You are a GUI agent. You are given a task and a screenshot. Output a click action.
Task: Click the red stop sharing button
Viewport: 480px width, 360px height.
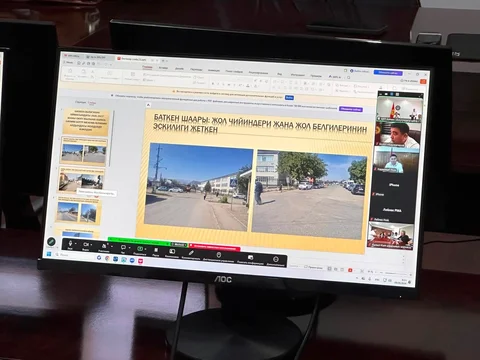point(215,247)
